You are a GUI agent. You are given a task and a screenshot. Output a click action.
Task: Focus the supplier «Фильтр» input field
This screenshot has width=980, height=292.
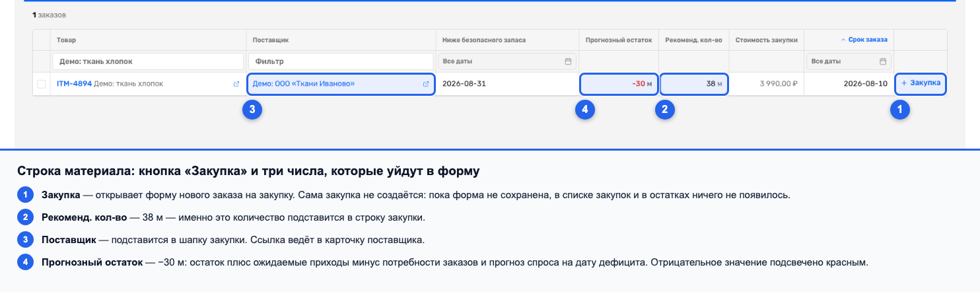click(x=341, y=61)
